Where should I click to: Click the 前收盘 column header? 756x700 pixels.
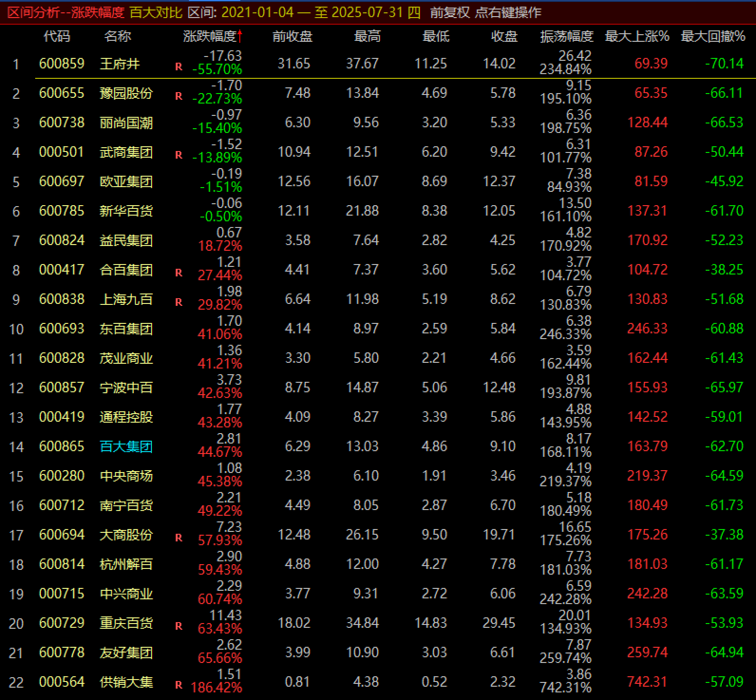(x=293, y=36)
